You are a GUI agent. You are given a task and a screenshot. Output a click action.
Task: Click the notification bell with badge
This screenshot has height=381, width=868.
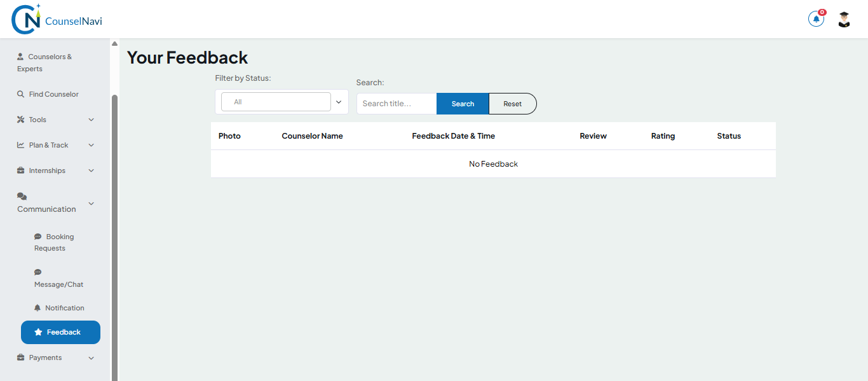pos(816,18)
